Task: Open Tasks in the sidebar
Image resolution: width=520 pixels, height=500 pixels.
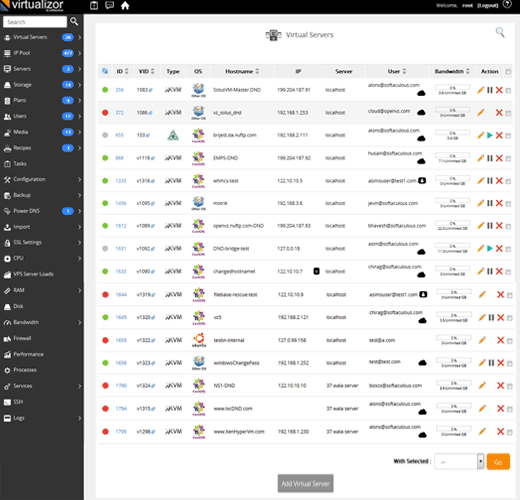Action: pos(41,164)
